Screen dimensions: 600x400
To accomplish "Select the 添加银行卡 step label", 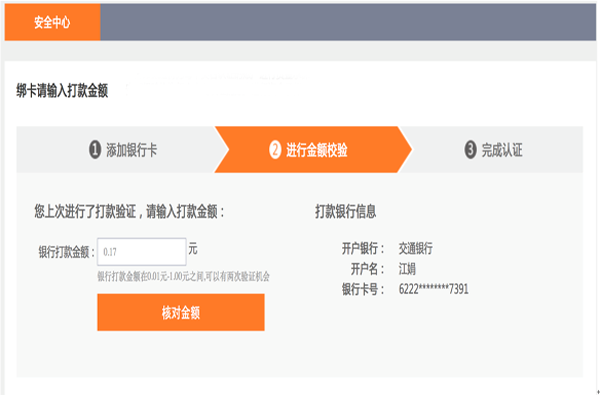I will coord(132,150).
